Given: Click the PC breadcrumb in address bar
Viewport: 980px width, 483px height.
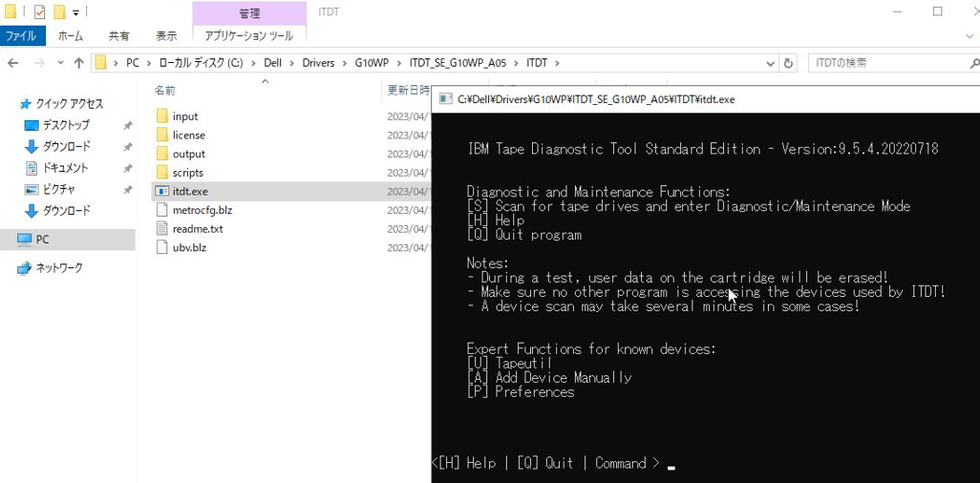Looking at the screenshot, I should (x=133, y=63).
